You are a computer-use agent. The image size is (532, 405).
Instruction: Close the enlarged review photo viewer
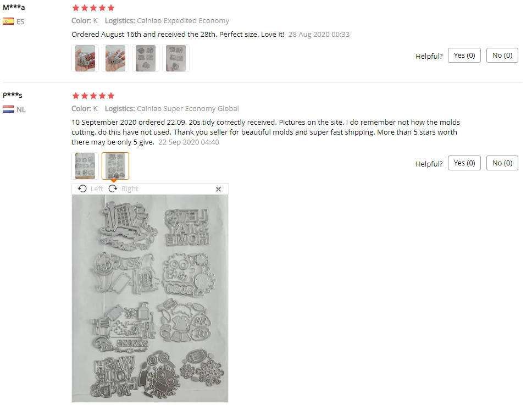coord(219,189)
